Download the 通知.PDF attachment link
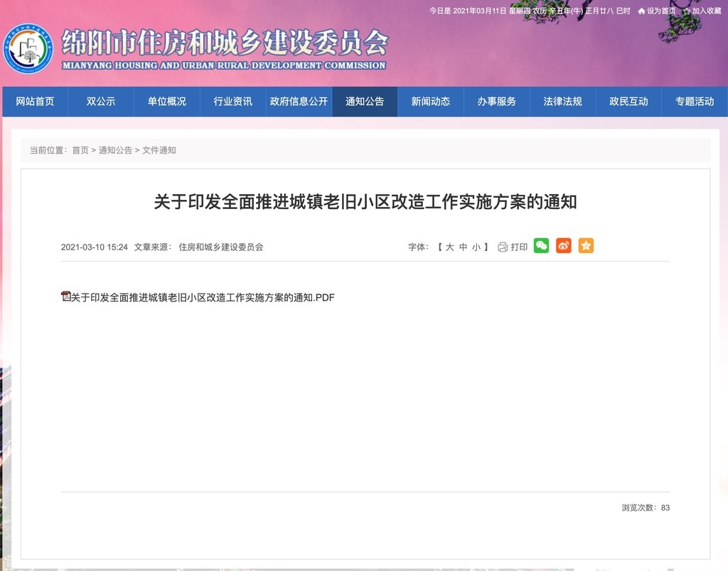Image resolution: width=728 pixels, height=571 pixels. coord(203,297)
